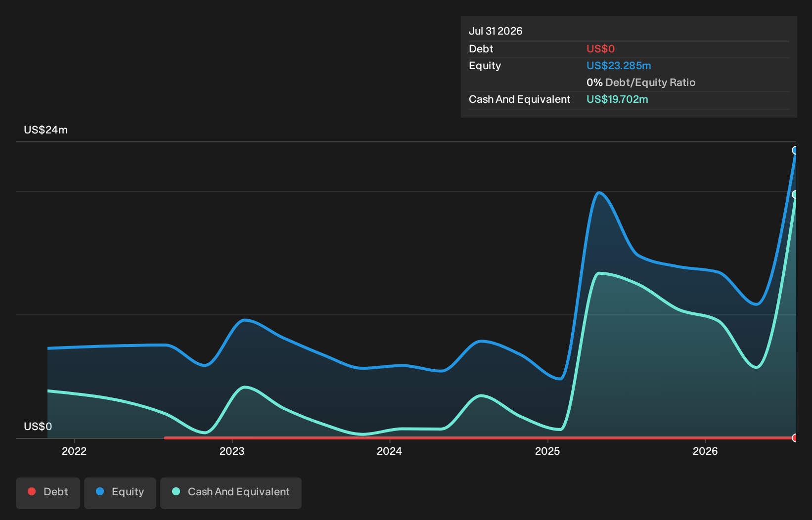Viewport: 812px width, 520px height.
Task: Click the red US$0 debt value in tooltip
Action: (x=600, y=49)
